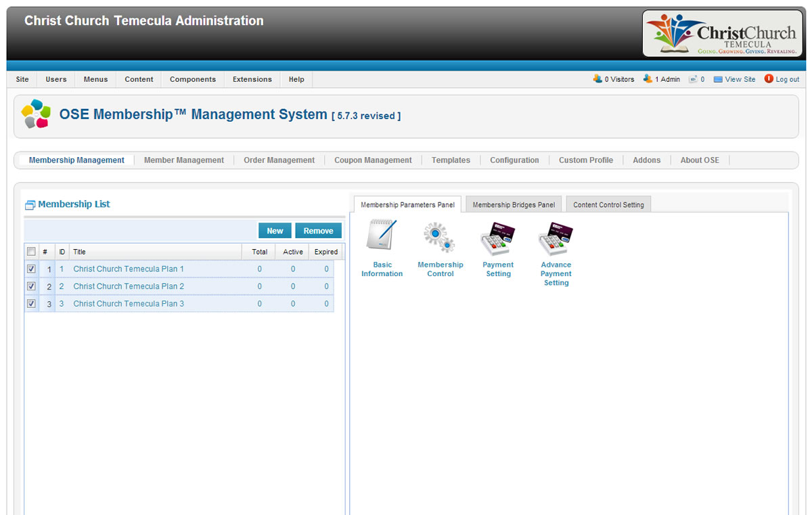Viewport: 812px width, 515px height.
Task: Open the Advance Payment Setting icon
Action: pyautogui.click(x=556, y=238)
